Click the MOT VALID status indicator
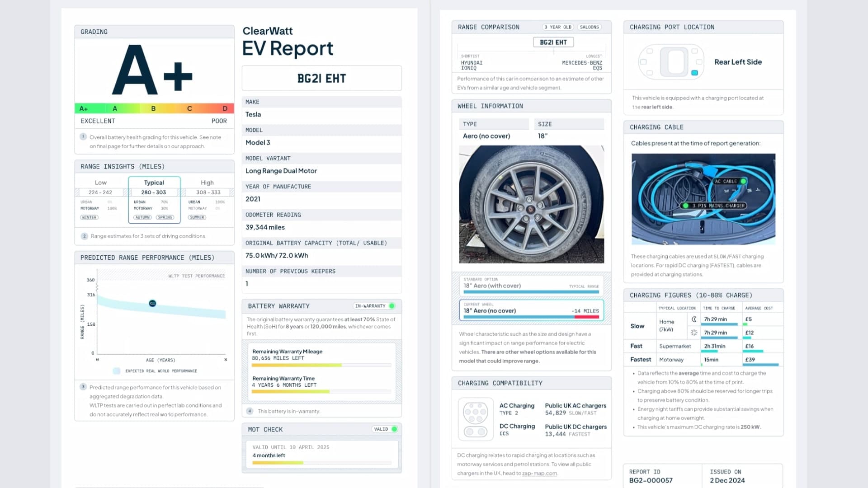Viewport: 868px width, 488px height. [x=385, y=429]
